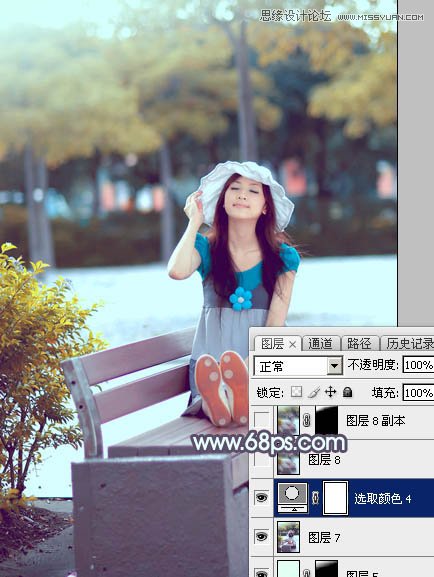Click the mask link icon of 图层 5
This screenshot has width=434, height=577.
click(x=307, y=573)
